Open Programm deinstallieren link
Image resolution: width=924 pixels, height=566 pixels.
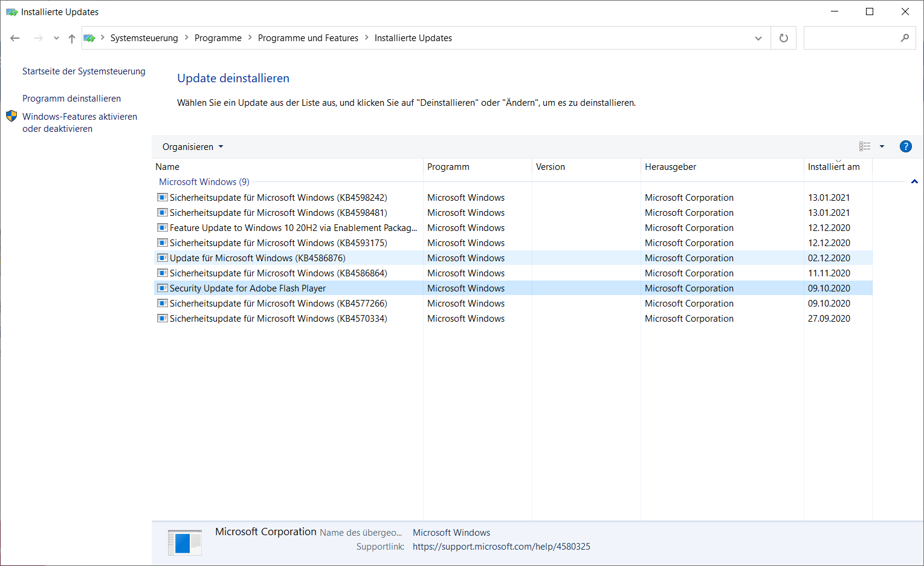coord(71,99)
